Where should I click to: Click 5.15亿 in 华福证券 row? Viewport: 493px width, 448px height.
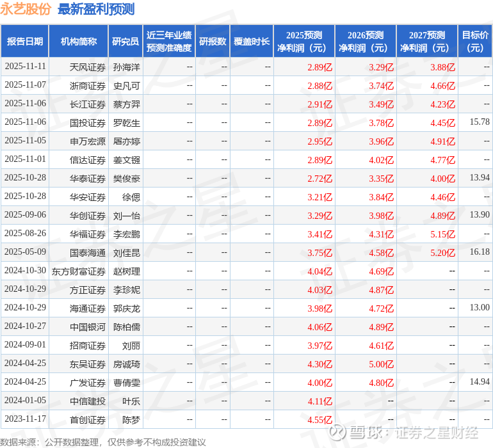coord(442,234)
